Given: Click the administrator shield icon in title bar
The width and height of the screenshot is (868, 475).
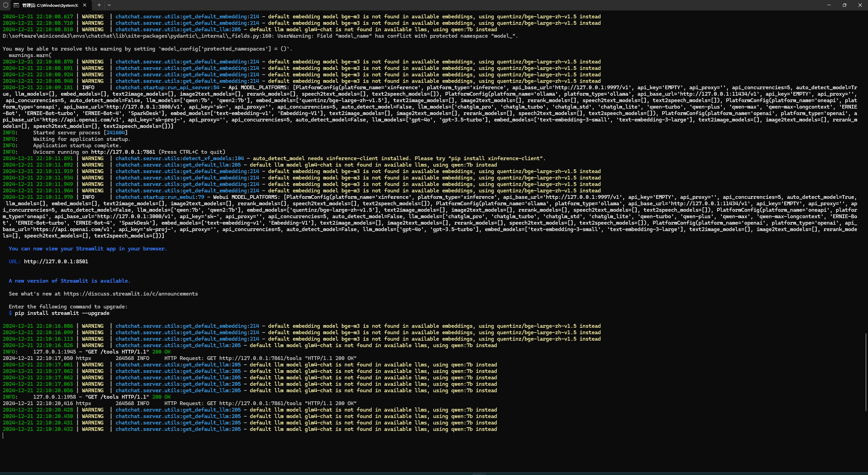Looking at the screenshot, I should click(x=6, y=5).
